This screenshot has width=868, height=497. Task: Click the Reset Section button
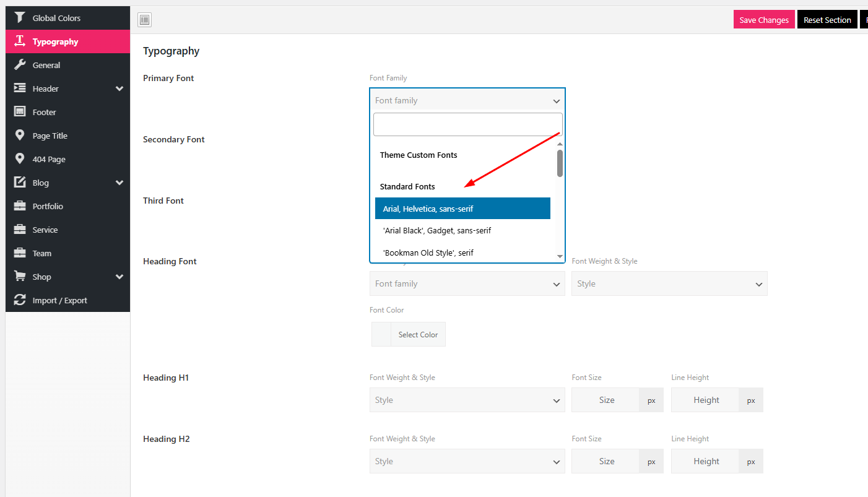click(x=827, y=20)
